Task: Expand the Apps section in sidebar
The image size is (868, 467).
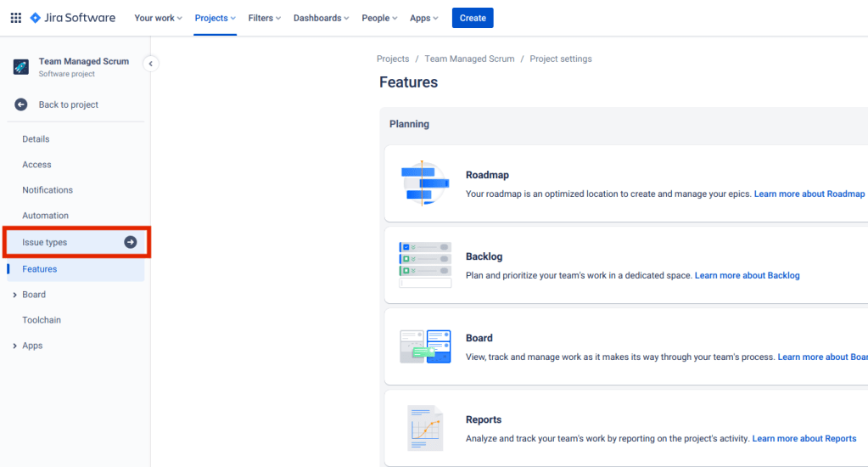Action: 15,346
